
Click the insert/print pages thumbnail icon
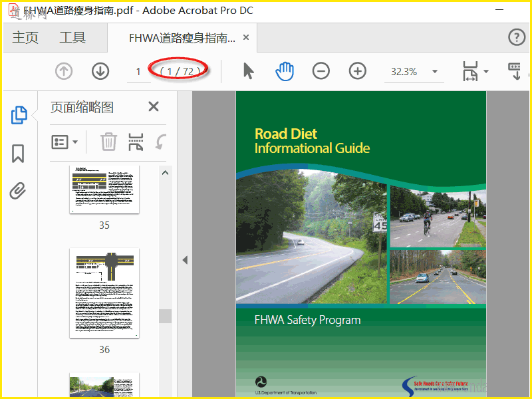[x=136, y=142]
